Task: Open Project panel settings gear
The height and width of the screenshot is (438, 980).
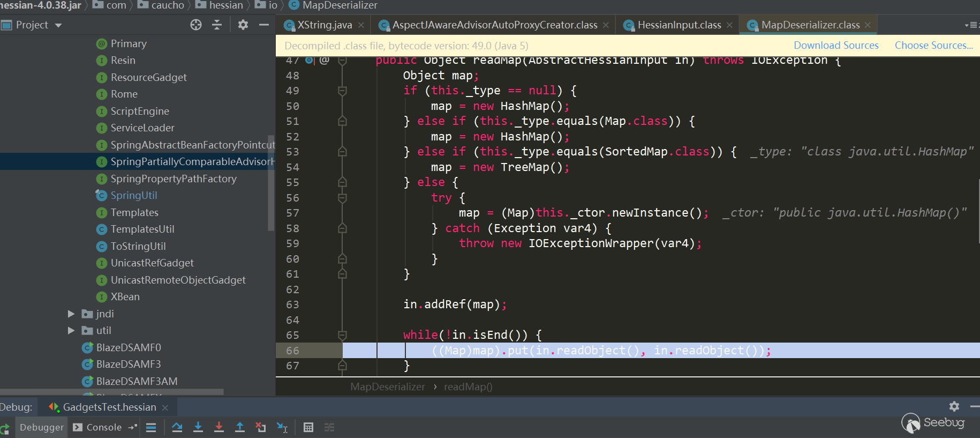Action: point(243,25)
